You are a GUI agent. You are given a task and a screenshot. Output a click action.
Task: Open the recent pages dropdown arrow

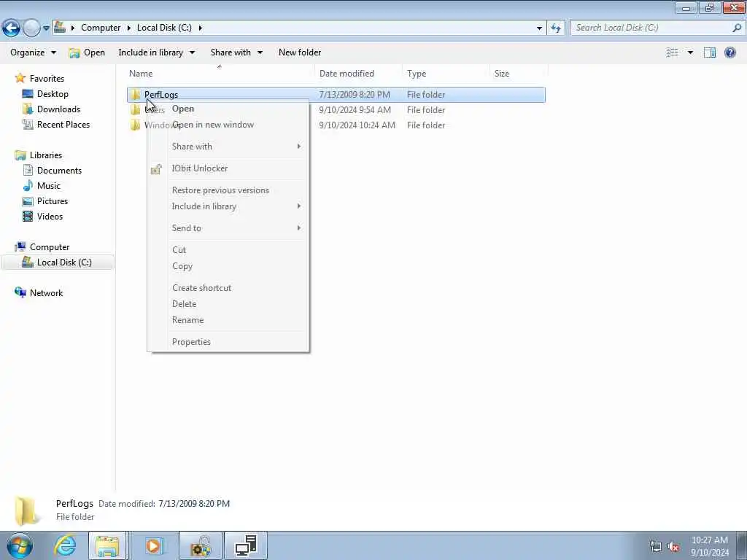(x=46, y=28)
